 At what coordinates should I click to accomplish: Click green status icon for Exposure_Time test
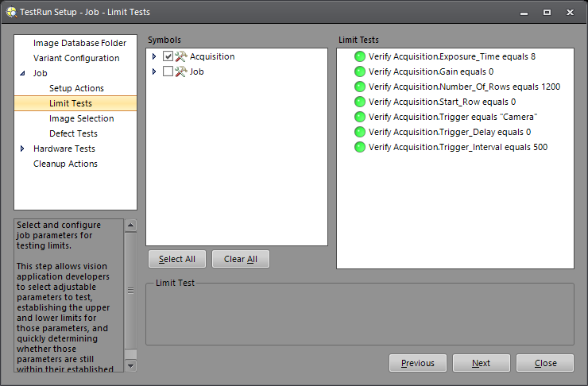pyautogui.click(x=360, y=56)
